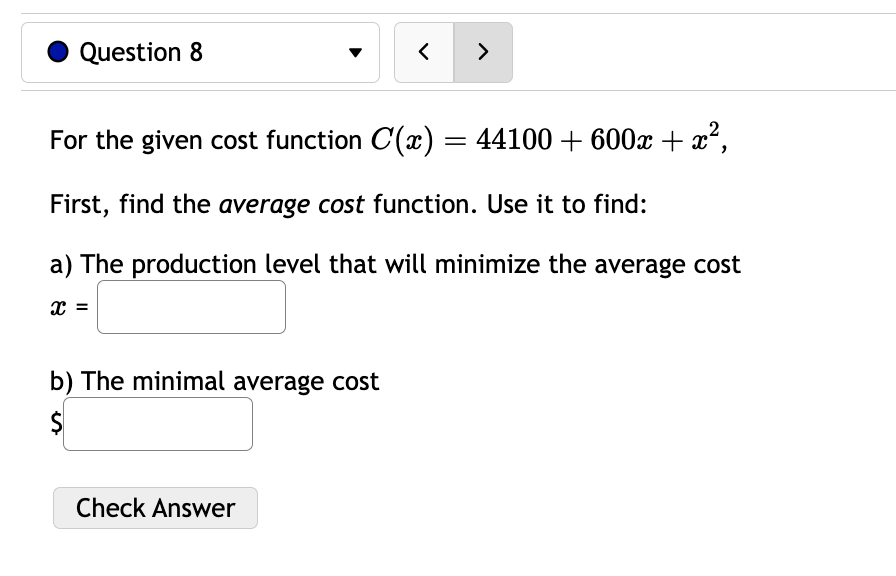Click the minimal average cost input box
The width and height of the screenshot is (896, 576).
pos(157,423)
